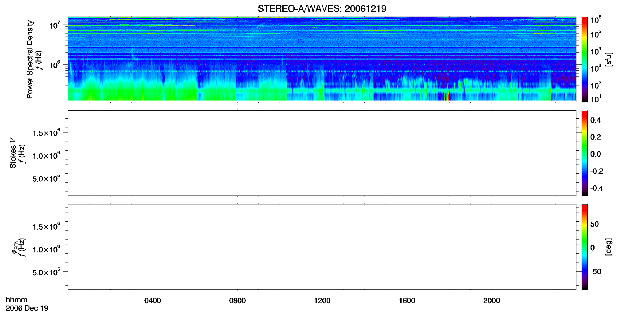Click the "[deg]" colorbar unit label
This screenshot has width=644, height=332.
pos(608,247)
